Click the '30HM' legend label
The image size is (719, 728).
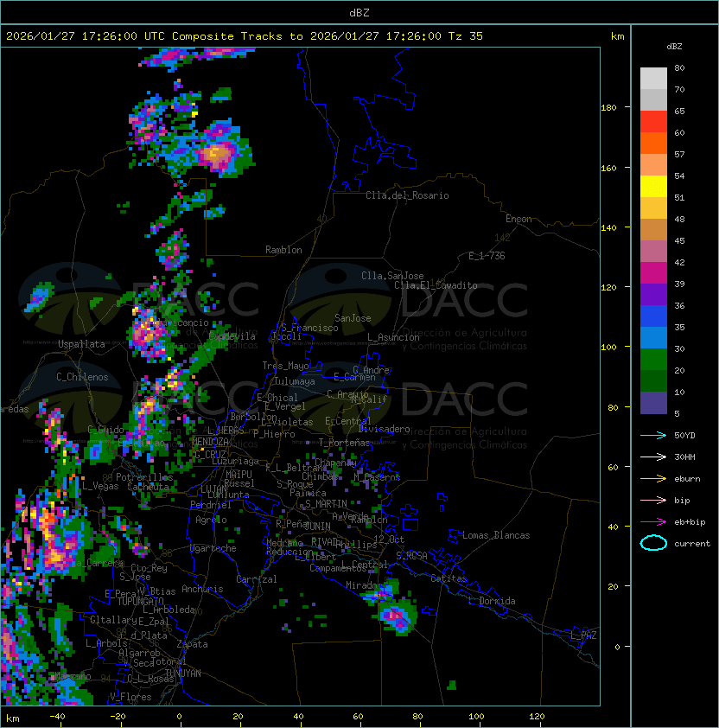684,457
